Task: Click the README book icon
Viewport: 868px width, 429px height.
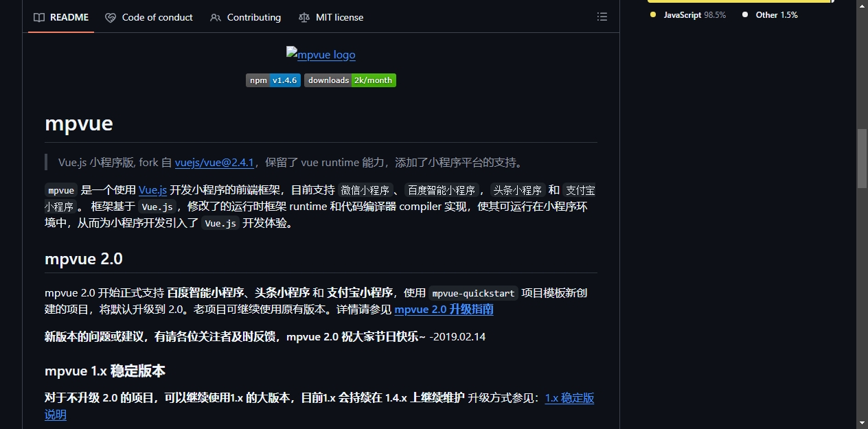Action: click(x=39, y=17)
